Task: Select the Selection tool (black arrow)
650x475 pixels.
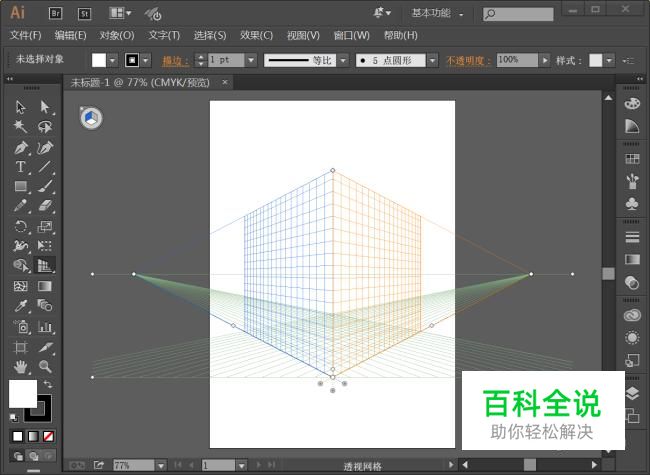Action: [20, 107]
